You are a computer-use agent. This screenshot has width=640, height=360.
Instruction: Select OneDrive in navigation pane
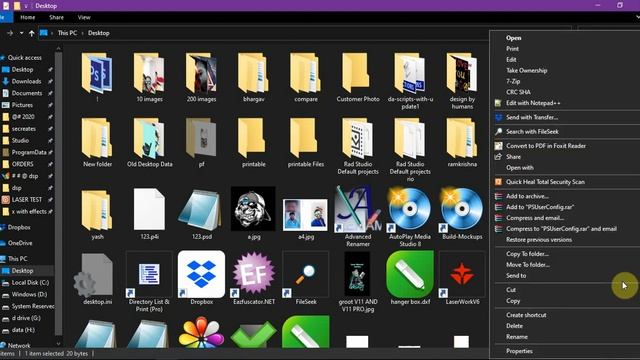(x=20, y=243)
